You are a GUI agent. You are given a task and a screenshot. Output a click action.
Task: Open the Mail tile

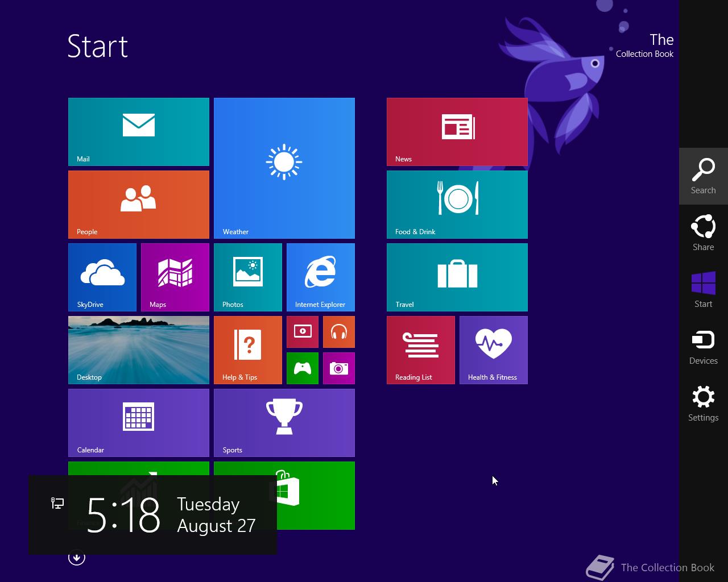click(x=139, y=132)
